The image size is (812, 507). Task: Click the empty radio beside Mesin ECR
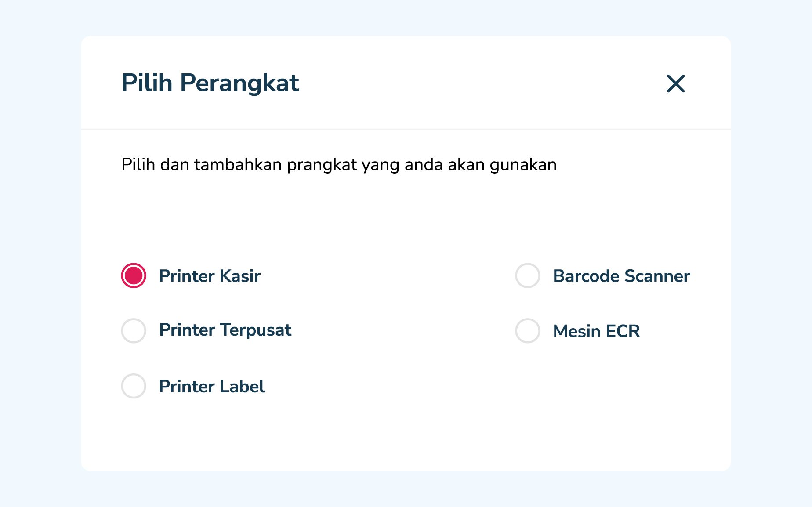click(x=527, y=332)
